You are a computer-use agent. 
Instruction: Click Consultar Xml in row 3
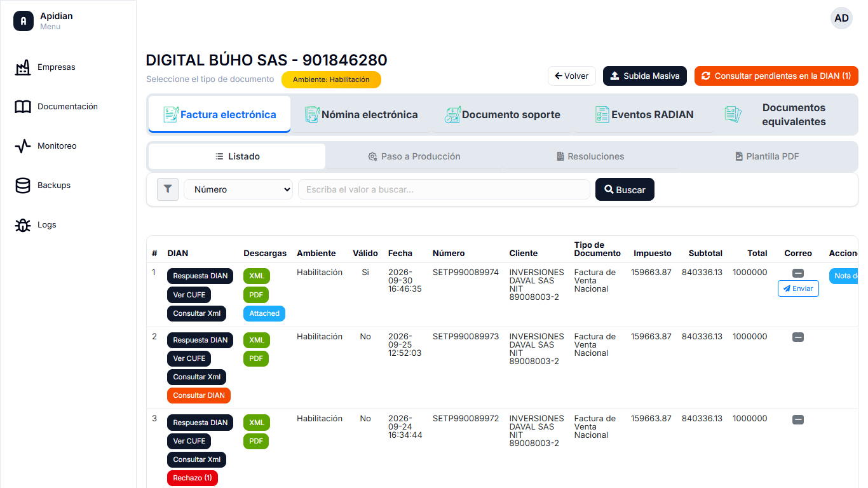tap(197, 459)
